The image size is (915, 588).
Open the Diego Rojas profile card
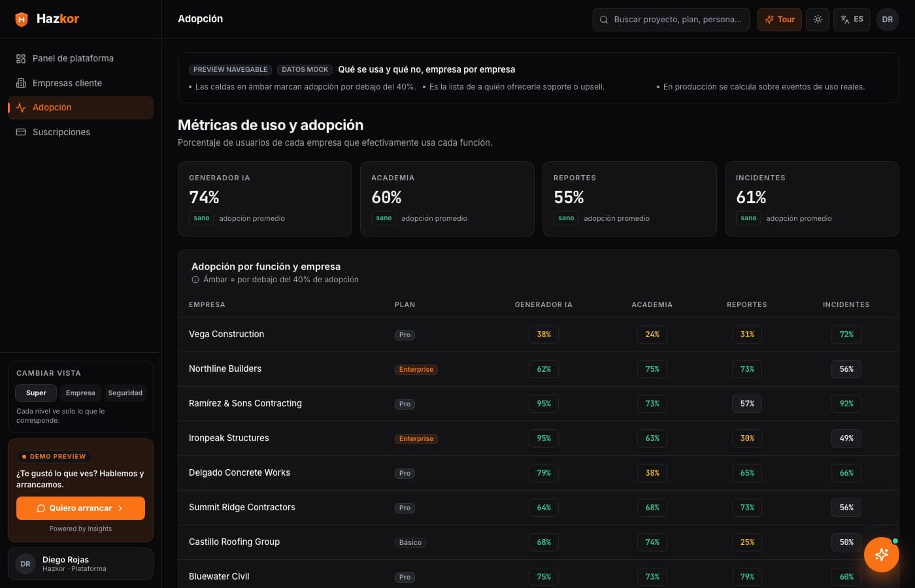coord(80,564)
